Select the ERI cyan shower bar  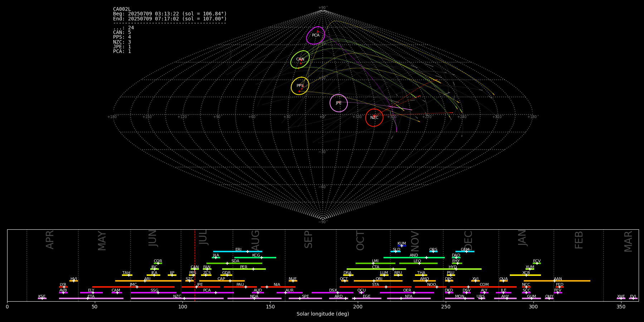pos(238,252)
